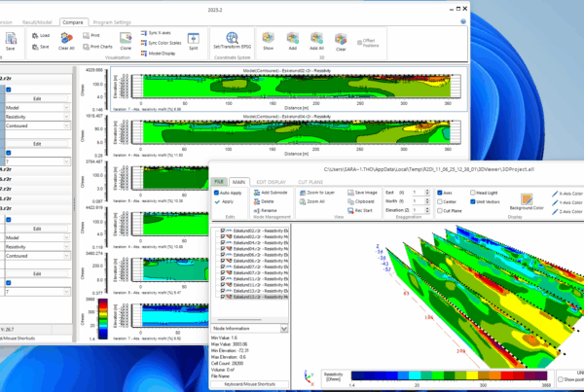
Task: Switch to the EDIT DISPLAY tab
Action: [x=271, y=182]
